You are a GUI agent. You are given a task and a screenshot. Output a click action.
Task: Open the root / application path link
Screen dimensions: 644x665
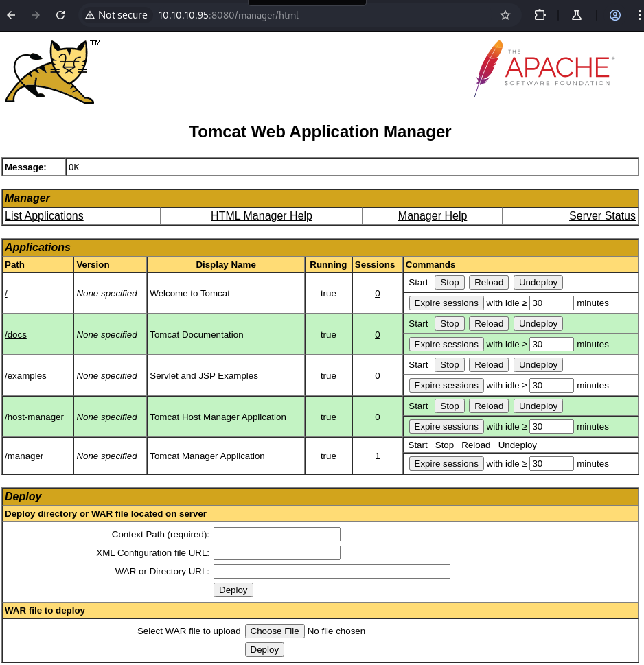pyautogui.click(x=6, y=294)
